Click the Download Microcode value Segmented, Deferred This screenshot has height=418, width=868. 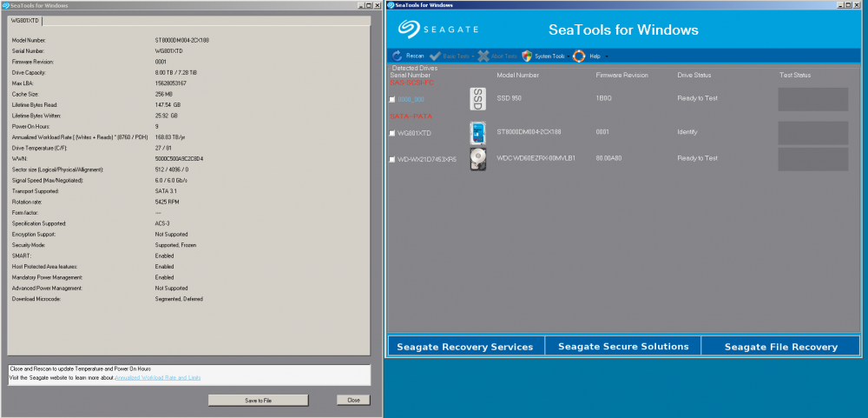click(x=179, y=299)
